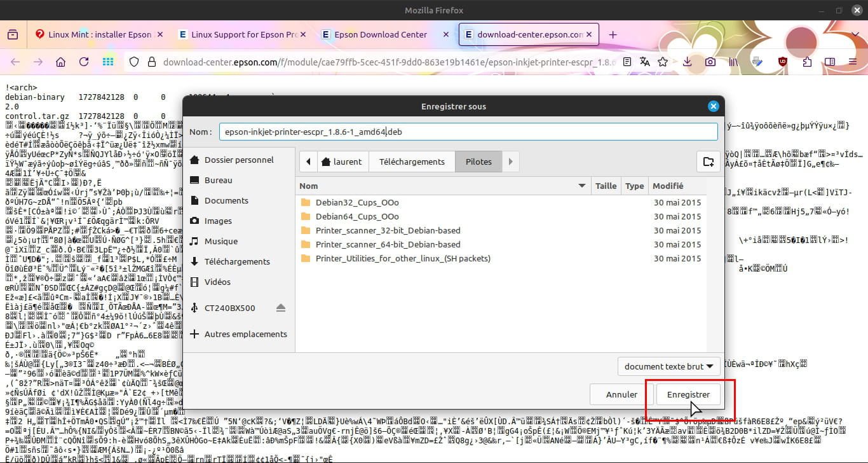
Task: Click the Firefox home icon
Action: [x=60, y=62]
